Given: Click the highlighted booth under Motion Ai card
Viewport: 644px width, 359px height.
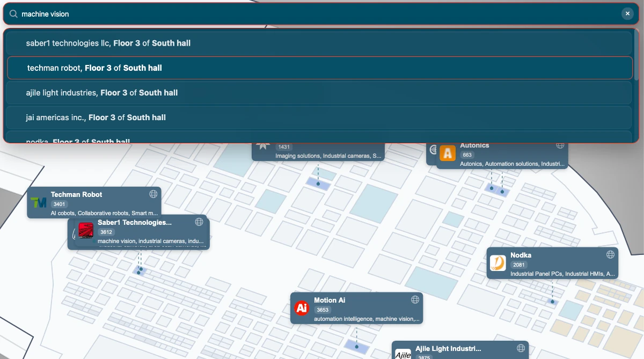Looking at the screenshot, I should [356, 347].
